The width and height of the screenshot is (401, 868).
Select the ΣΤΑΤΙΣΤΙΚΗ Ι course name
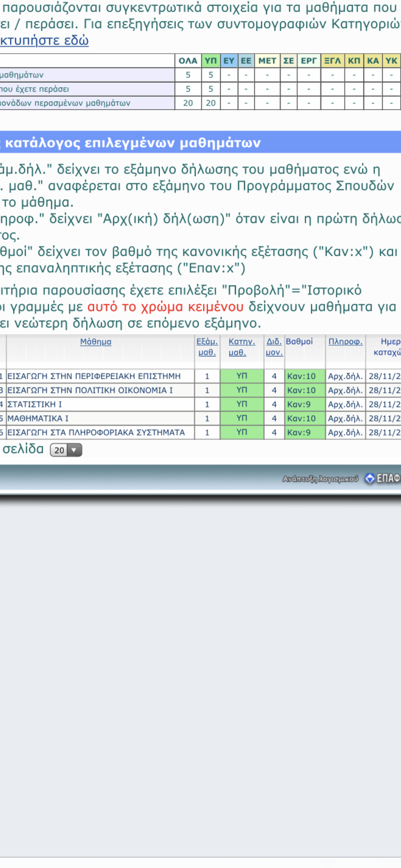point(35,404)
